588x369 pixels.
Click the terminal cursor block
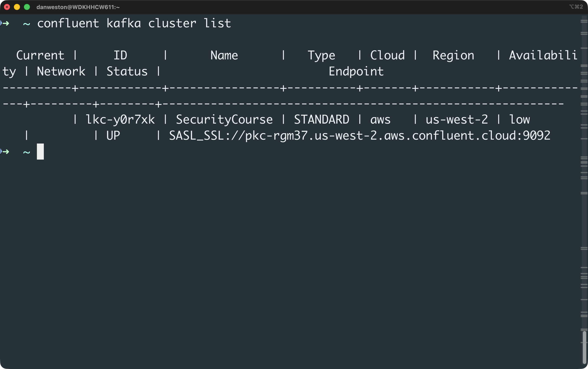click(40, 152)
